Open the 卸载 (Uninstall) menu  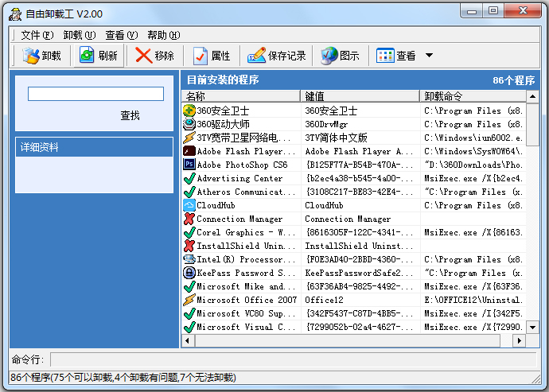click(79, 35)
